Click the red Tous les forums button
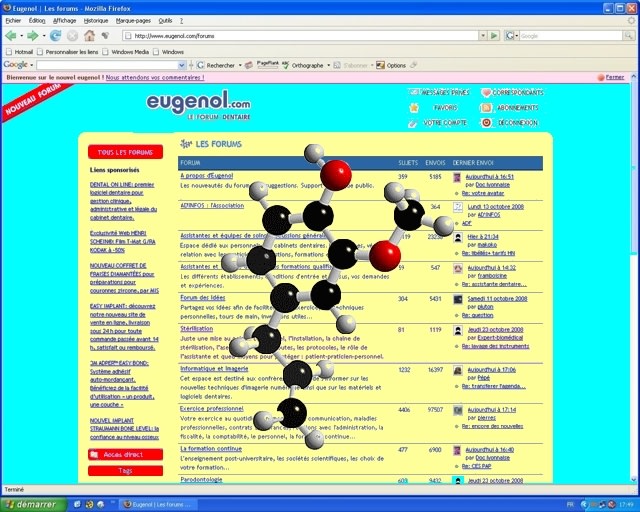640x512 pixels. pyautogui.click(x=125, y=152)
